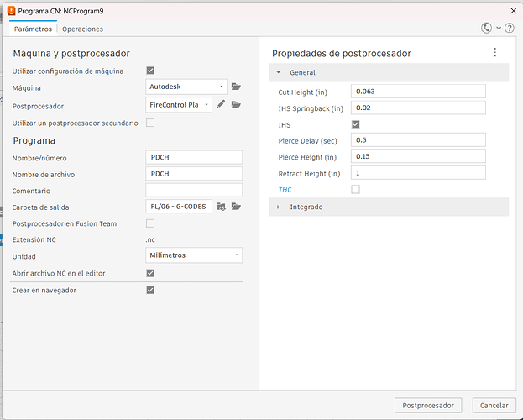Image resolution: width=523 pixels, height=420 pixels.
Task: Enable the THC checkbox
Action: point(356,190)
